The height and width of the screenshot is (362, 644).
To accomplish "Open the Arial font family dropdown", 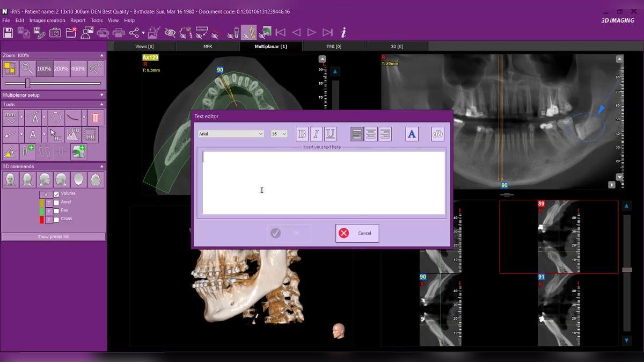I will [x=231, y=134].
